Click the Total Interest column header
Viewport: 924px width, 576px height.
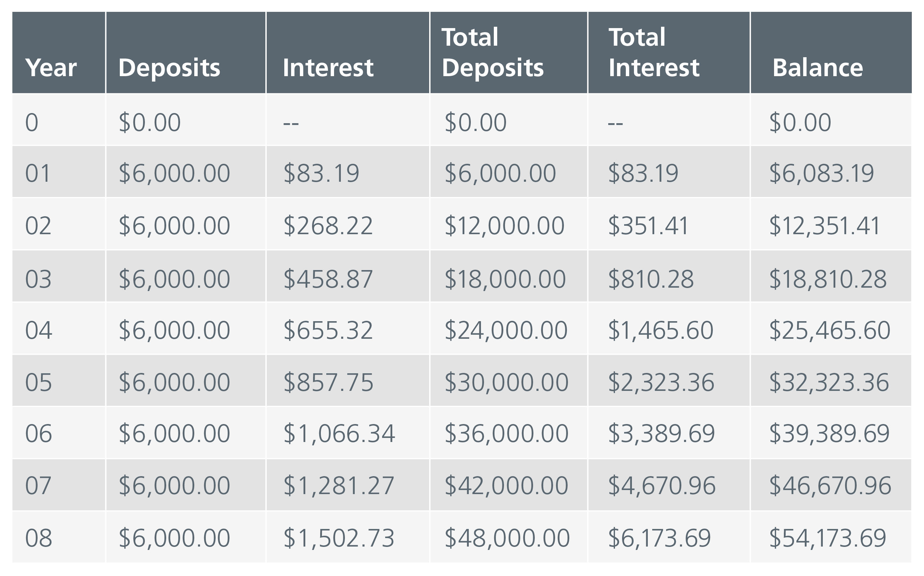669,52
